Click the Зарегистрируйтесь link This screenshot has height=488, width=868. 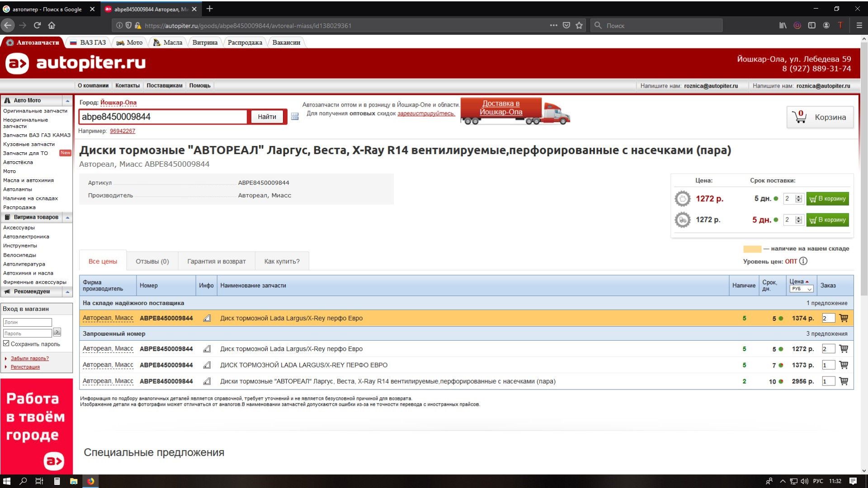[x=426, y=113]
